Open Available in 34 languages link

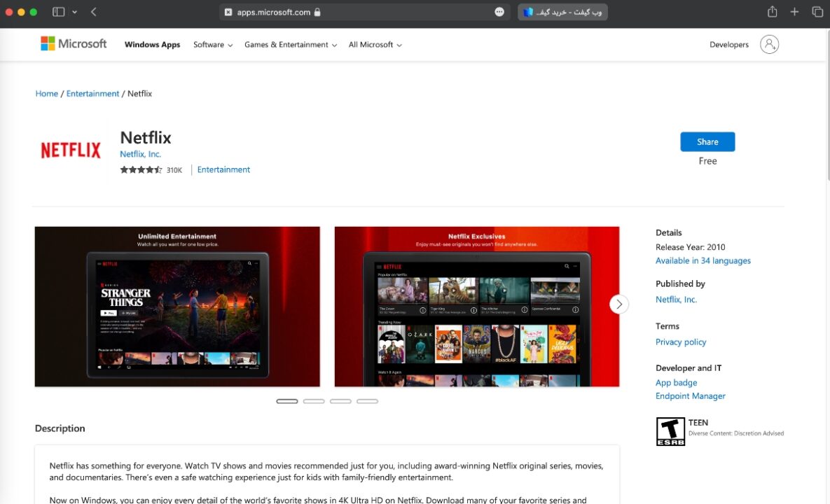[x=703, y=260]
